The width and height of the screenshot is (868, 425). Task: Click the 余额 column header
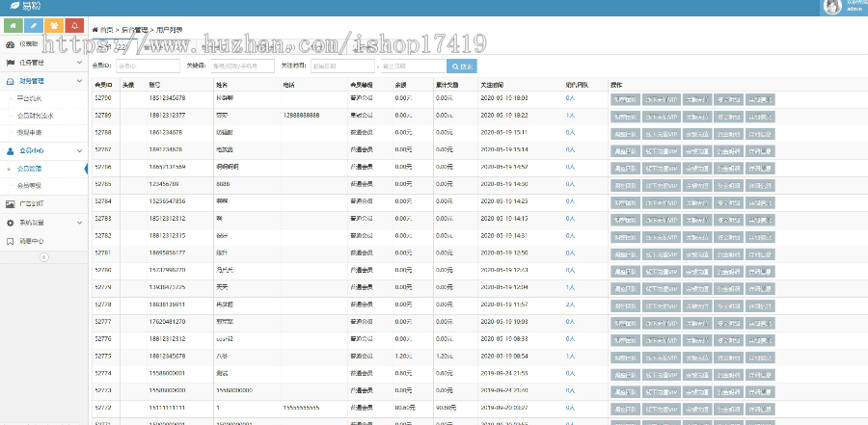point(401,85)
